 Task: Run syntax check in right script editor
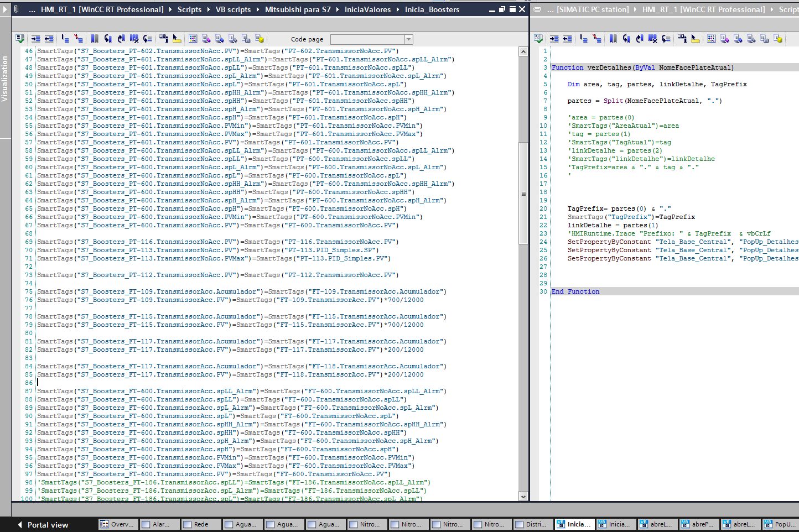point(538,39)
